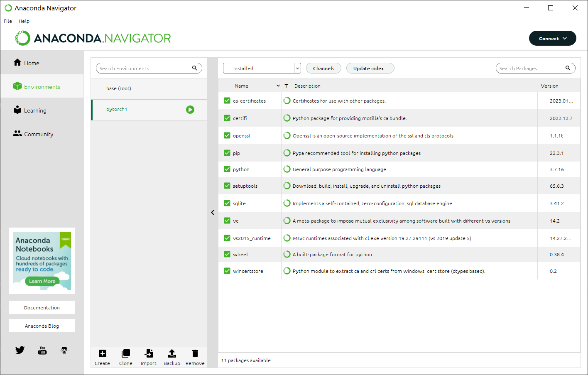This screenshot has height=375, width=588.
Task: Open the Installed package filter dropdown
Action: click(262, 68)
